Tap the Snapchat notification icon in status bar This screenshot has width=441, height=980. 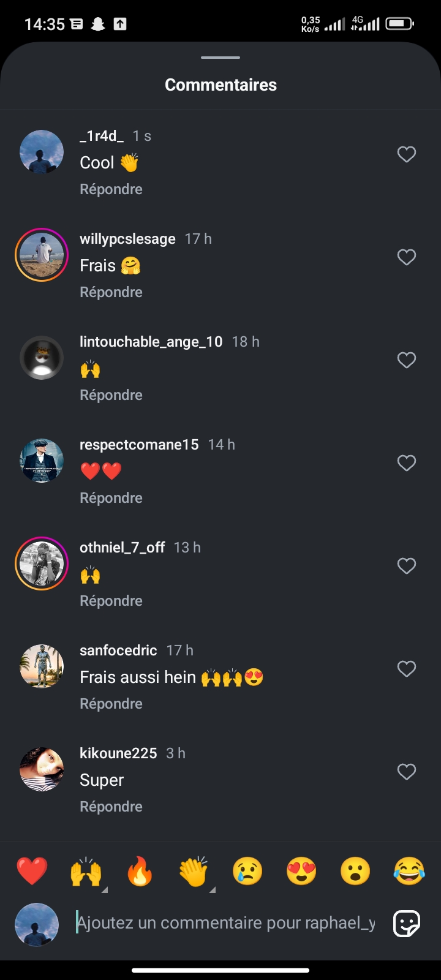coord(98,24)
